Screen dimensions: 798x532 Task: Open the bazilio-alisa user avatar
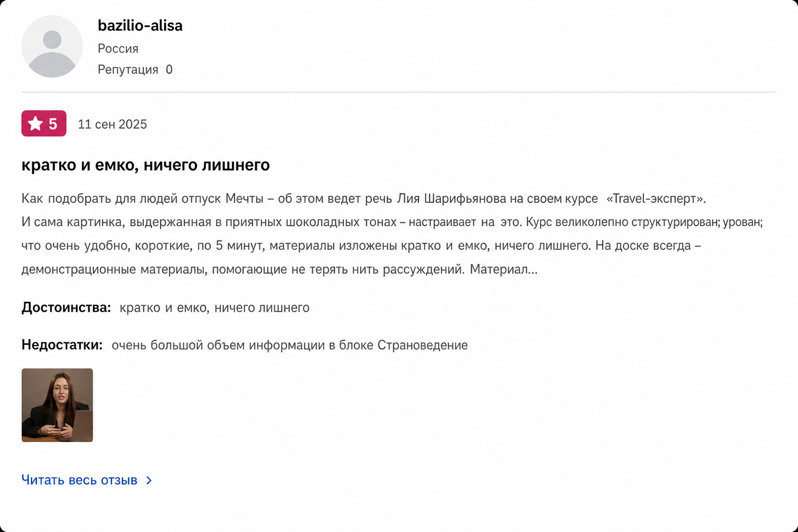[52, 46]
